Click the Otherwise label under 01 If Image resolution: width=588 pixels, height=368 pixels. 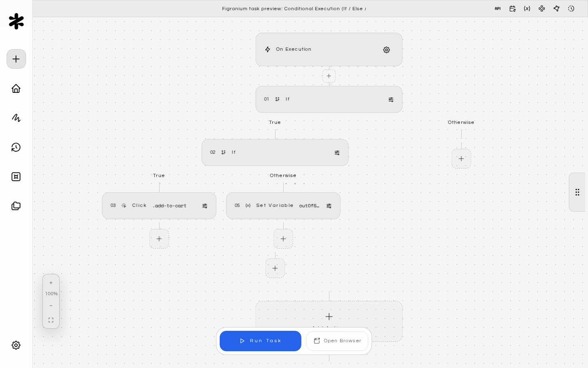(x=461, y=123)
